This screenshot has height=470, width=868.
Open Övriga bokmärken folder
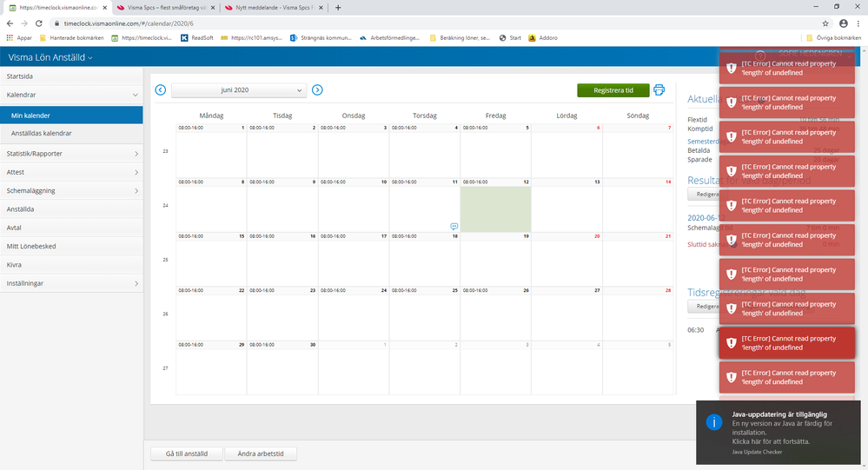(833, 37)
